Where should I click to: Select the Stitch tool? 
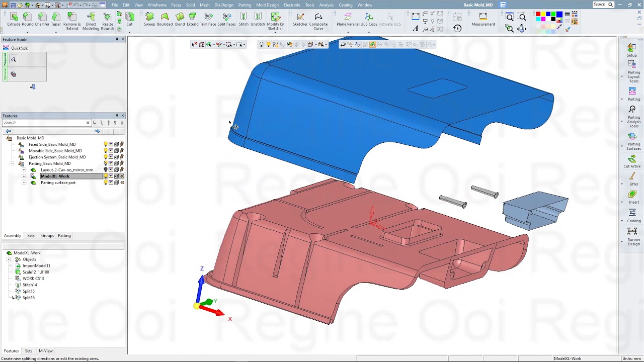244,20
